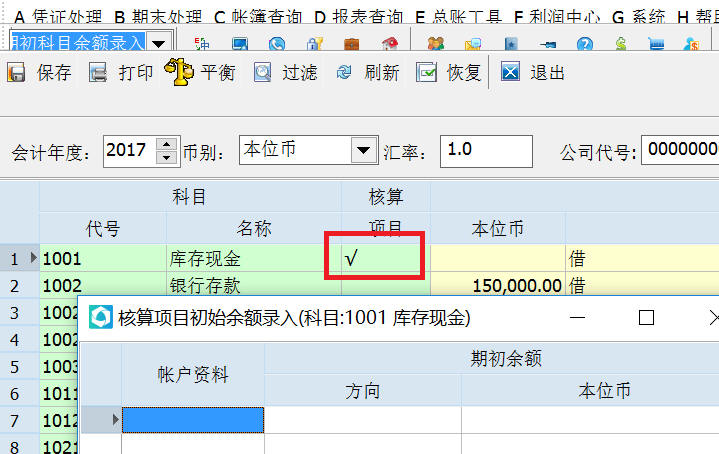
Task: Click the 150,000.00 balance cell
Action: pyautogui.click(x=498, y=284)
